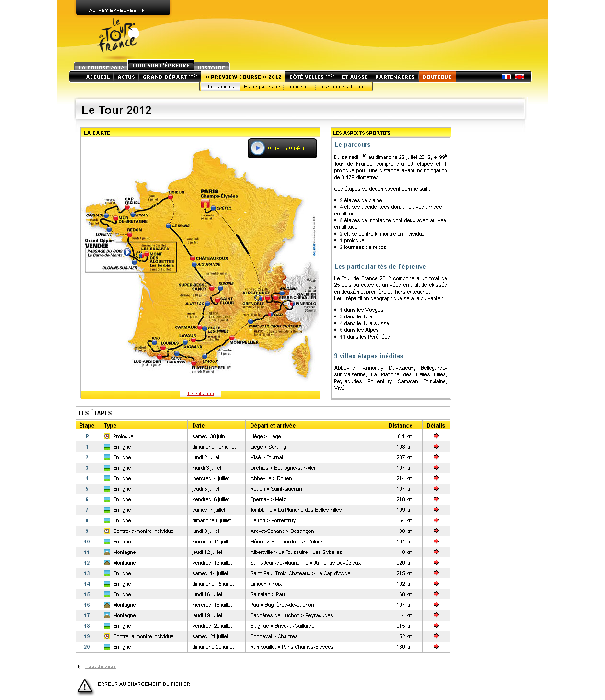605x700 pixels.
Task: Click the error warning triangle icon
Action: (x=85, y=687)
